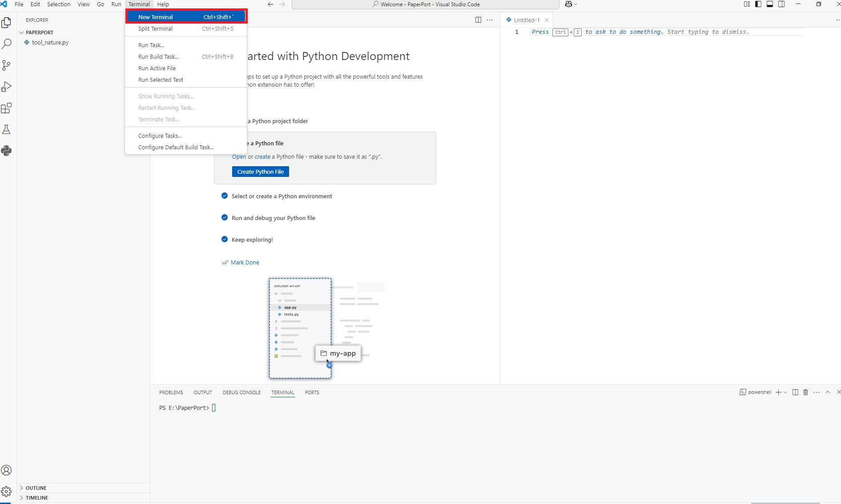Switch to the PROBLEMS panel tab
This screenshot has width=841, height=504.
171,392
